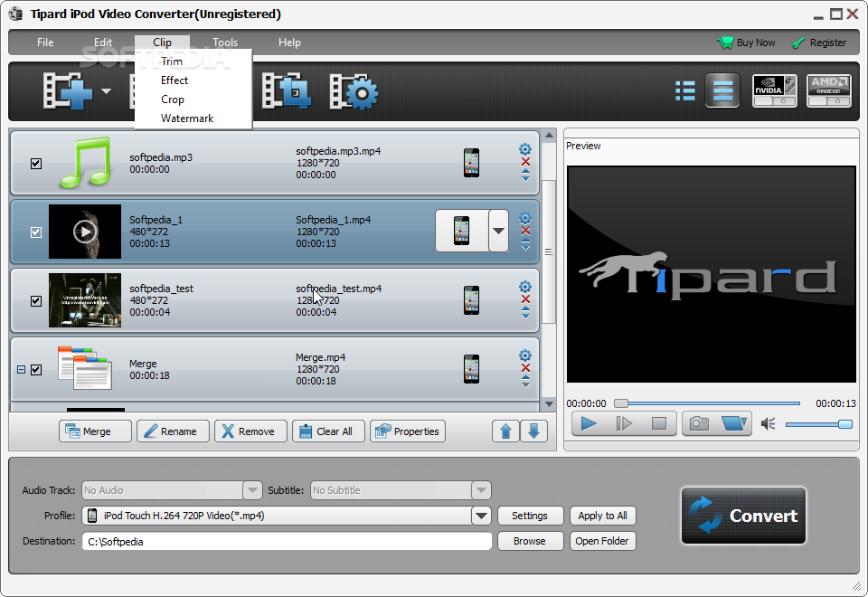Move selected item down with arrow button
The image size is (868, 597).
point(533,431)
